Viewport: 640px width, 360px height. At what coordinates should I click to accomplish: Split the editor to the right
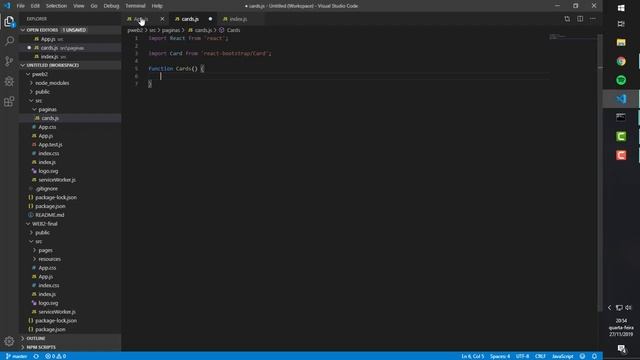(580, 19)
